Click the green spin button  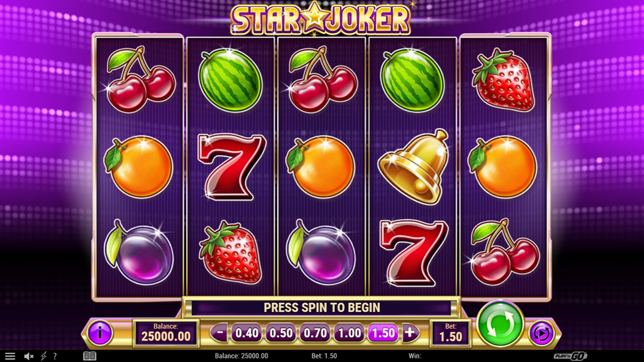500,323
